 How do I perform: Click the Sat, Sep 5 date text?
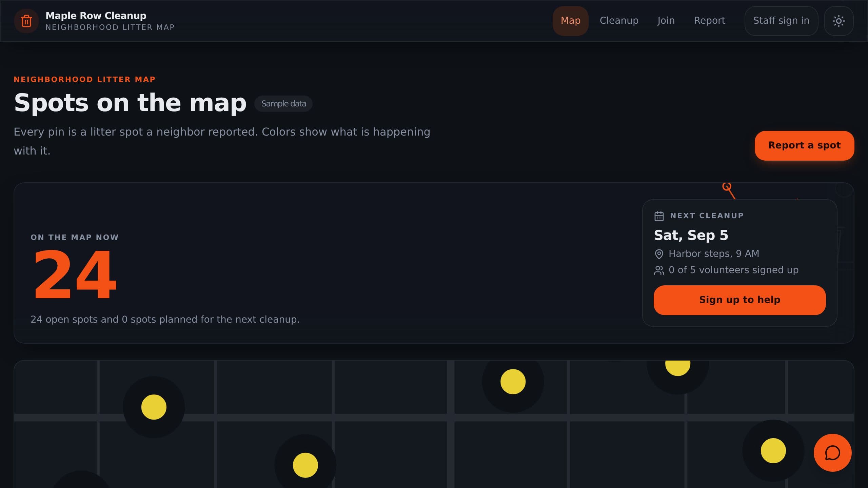pos(691,235)
